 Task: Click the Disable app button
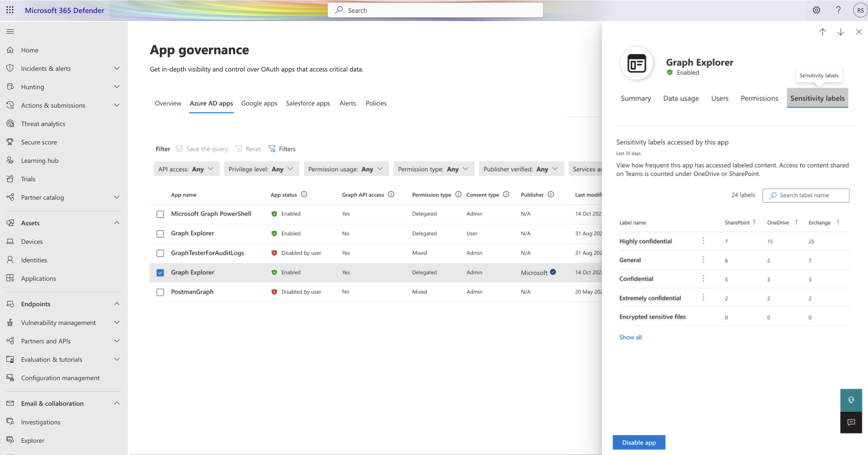pyautogui.click(x=639, y=442)
